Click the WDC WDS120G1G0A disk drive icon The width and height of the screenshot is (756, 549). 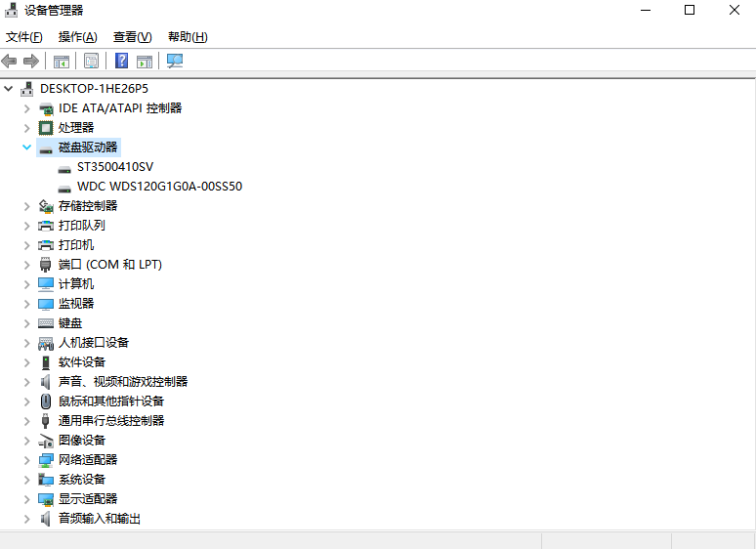(x=64, y=187)
